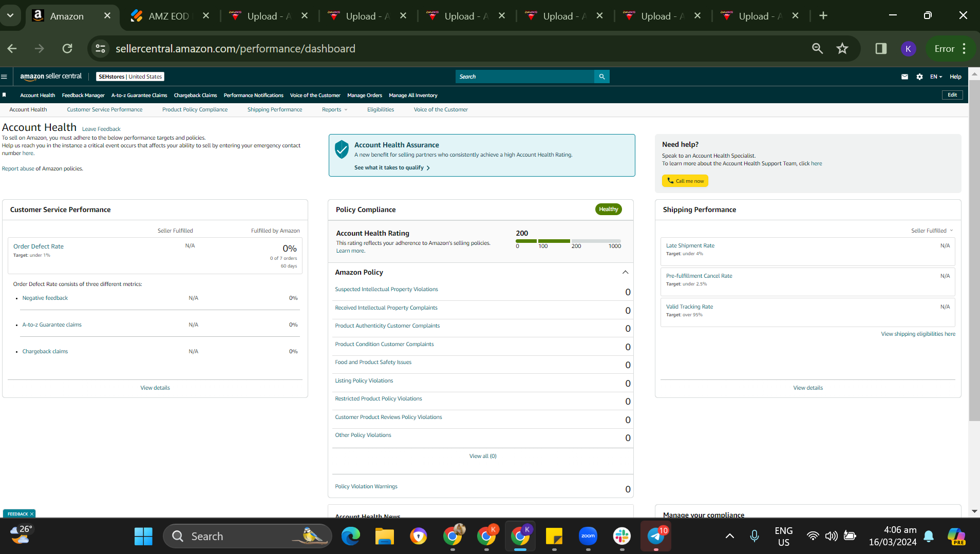
Task: Open Sticky Notes from the taskbar
Action: click(554, 537)
